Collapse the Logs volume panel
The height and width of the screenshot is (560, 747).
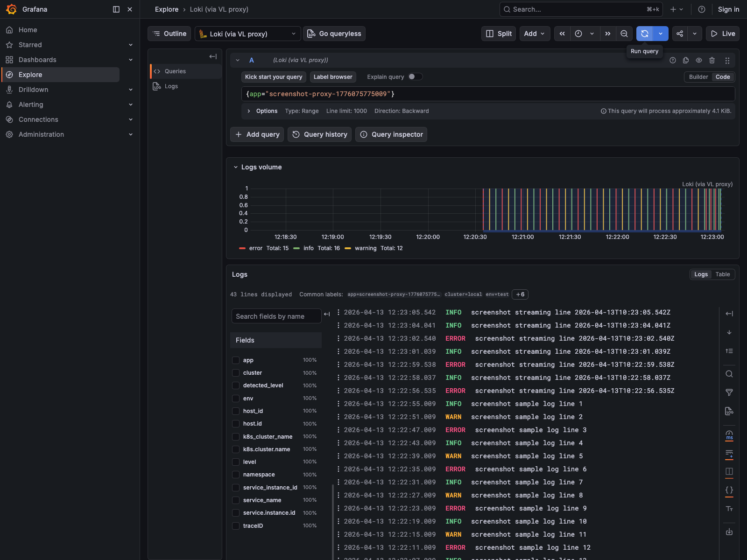236,167
